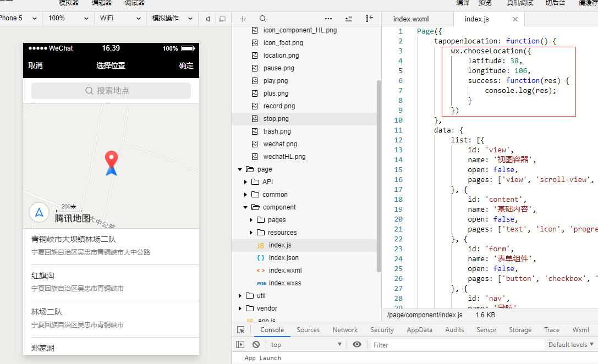
Task: Tap 取消 in the simulator header
Action: (35, 65)
